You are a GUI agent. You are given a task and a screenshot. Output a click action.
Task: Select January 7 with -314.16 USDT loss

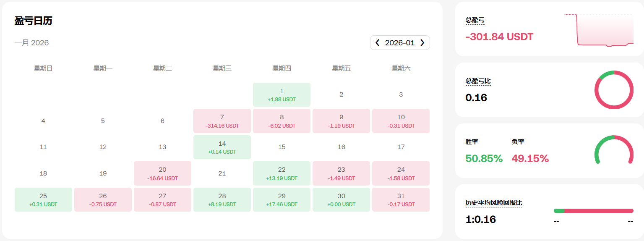[x=222, y=121]
